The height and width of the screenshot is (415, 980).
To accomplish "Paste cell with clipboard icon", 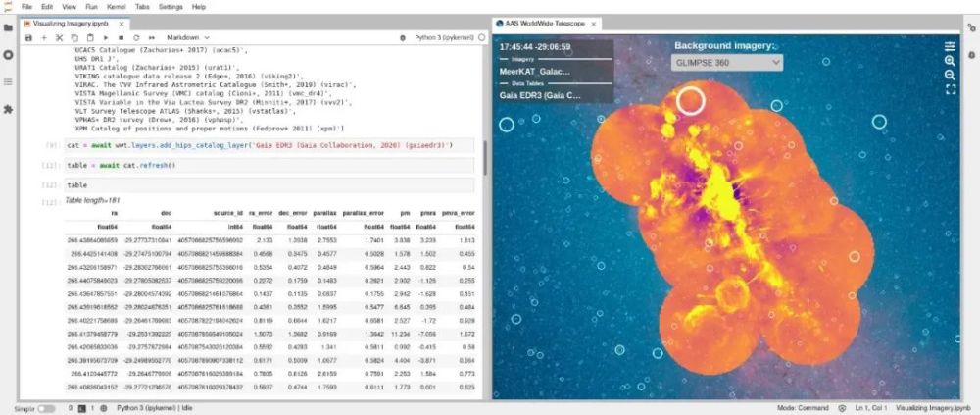I will coord(90,37).
